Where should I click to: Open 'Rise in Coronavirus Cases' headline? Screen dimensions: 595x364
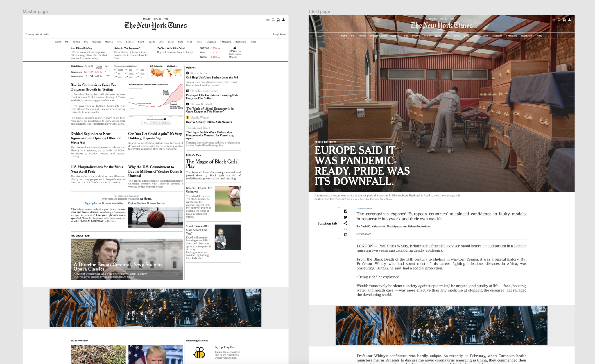(x=93, y=87)
